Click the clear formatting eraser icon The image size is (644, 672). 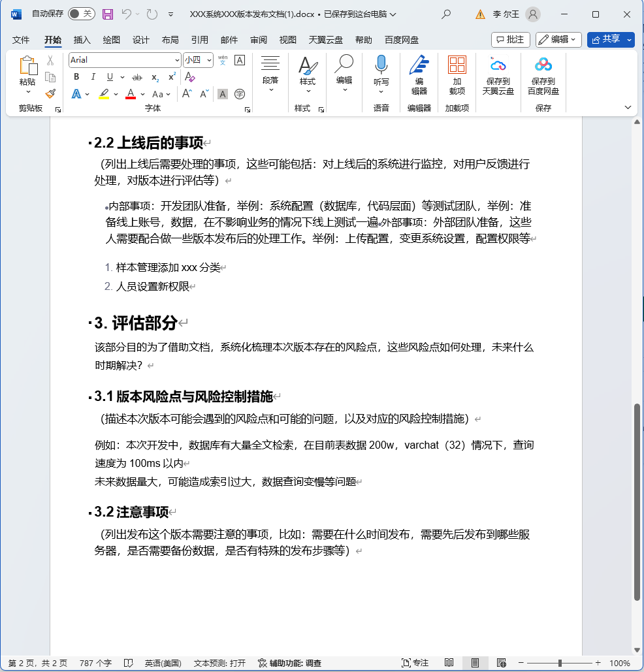[190, 77]
